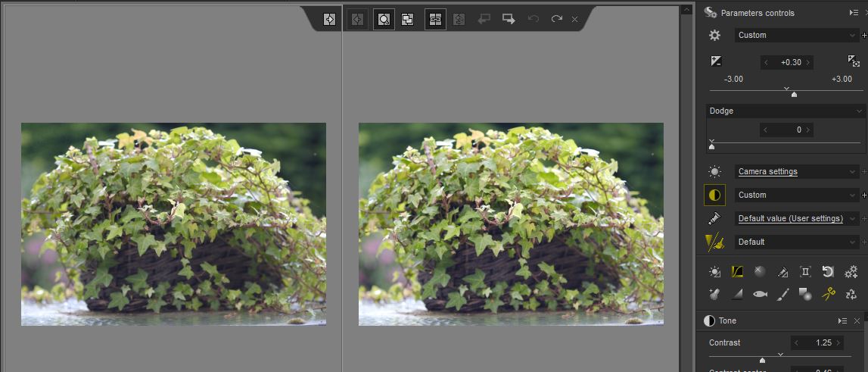Viewport: 868px width, 372px height.
Task: Open the rotation tool icon
Action: click(x=828, y=271)
